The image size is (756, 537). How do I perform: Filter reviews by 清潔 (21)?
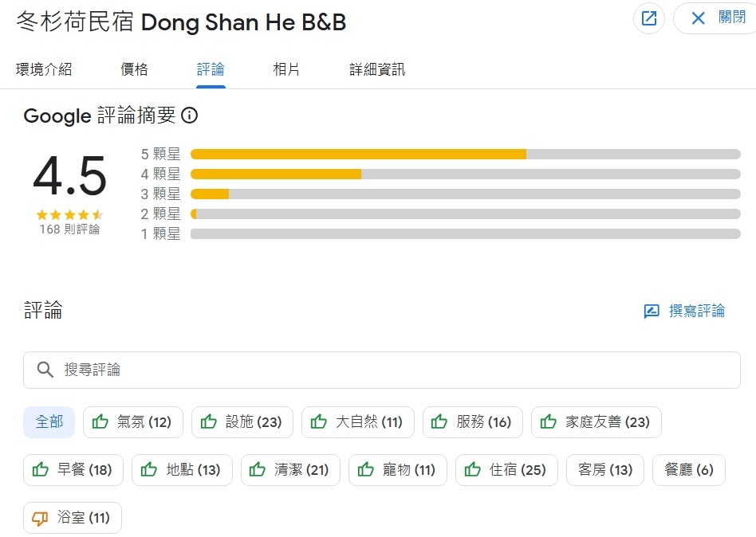290,470
